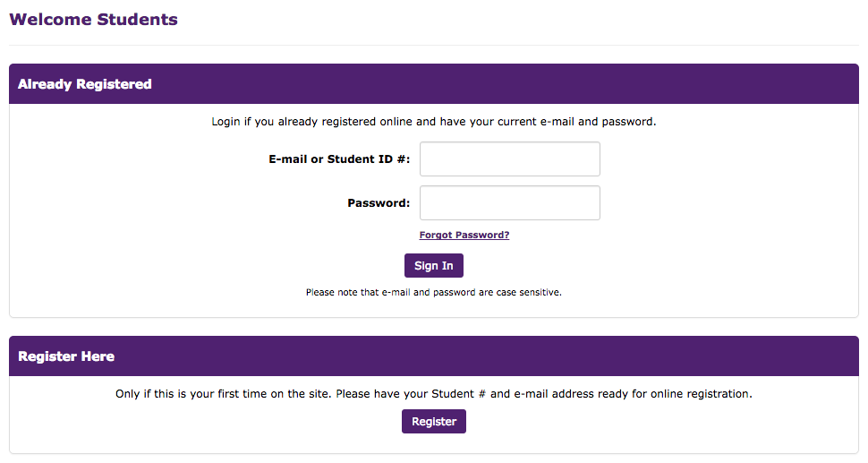Focus the Password text box
Image resolution: width=868 pixels, height=463 pixels.
(509, 203)
